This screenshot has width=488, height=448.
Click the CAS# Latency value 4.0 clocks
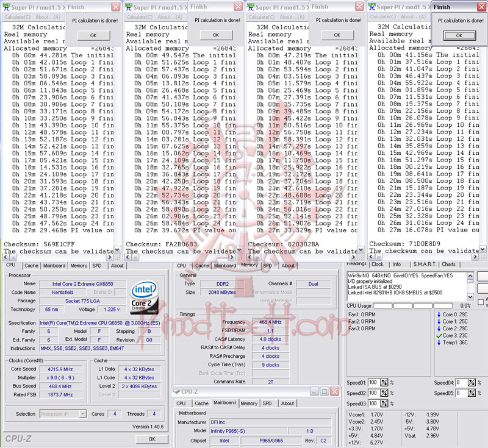point(270,339)
